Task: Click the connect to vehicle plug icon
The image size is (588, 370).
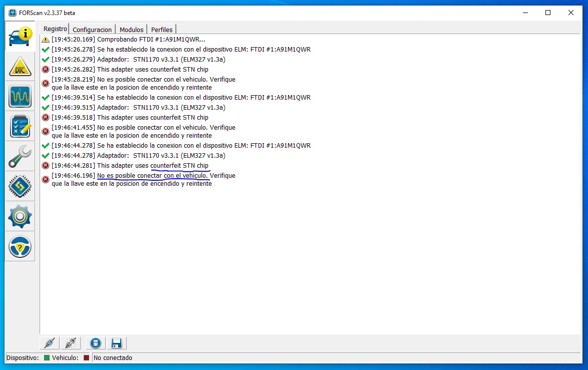Action: click(50, 343)
